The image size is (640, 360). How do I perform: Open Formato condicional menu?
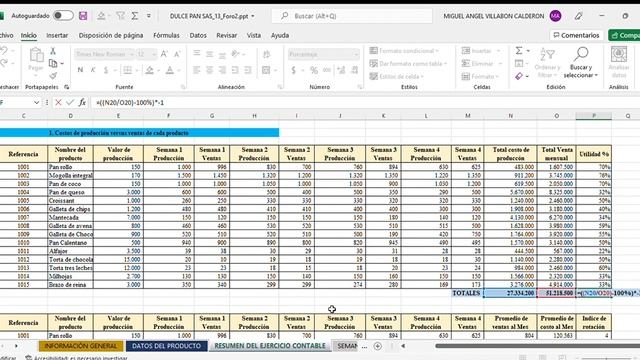click(404, 51)
